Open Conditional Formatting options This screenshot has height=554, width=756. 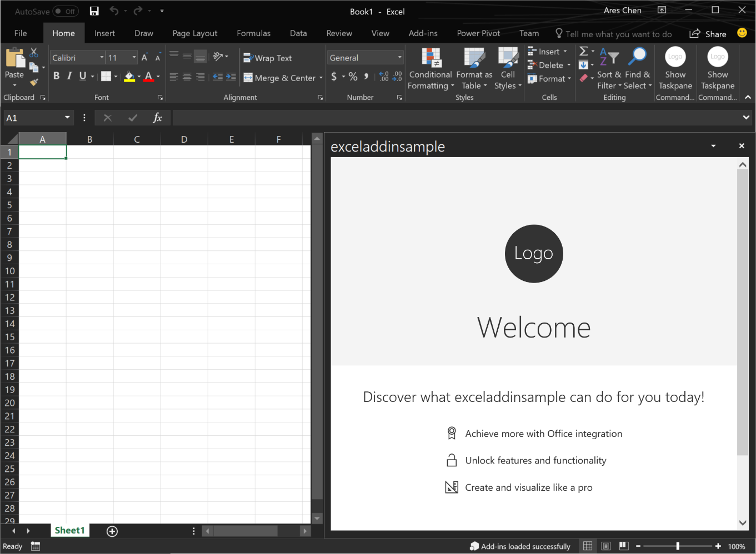point(430,68)
